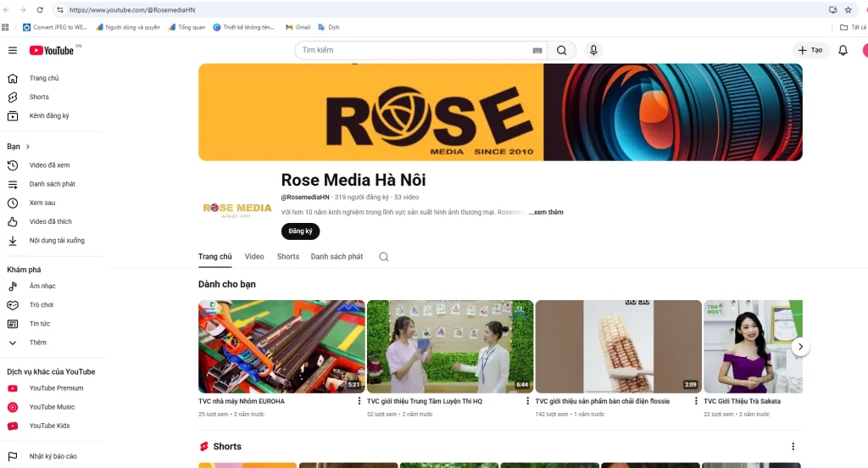Open browser apps grid icon
868x468 pixels.
point(6,27)
